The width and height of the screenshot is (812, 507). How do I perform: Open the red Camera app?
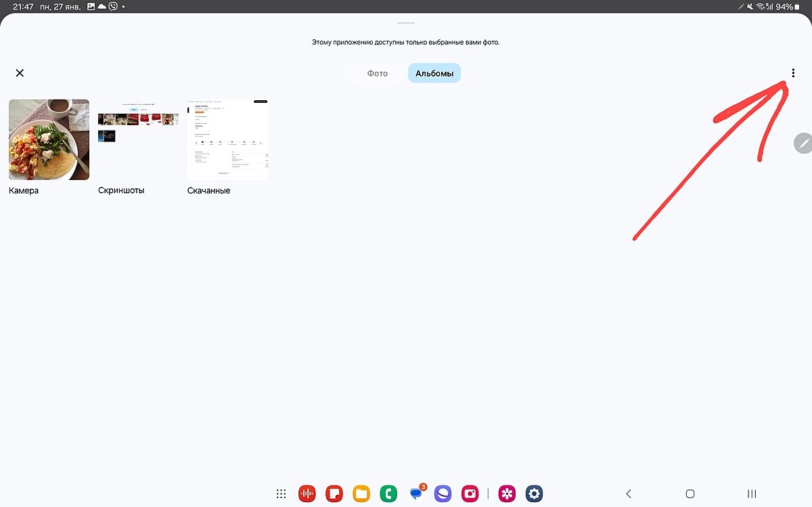coord(470,494)
